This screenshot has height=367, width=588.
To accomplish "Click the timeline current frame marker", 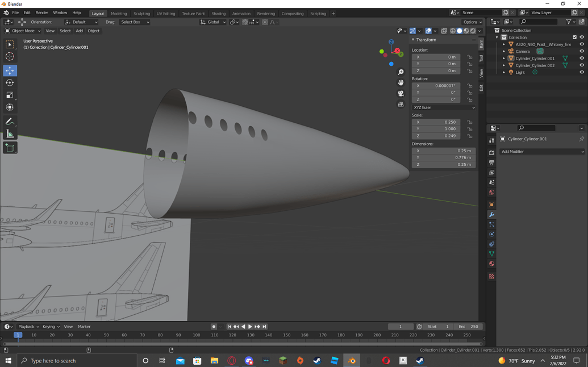I will (x=18, y=335).
